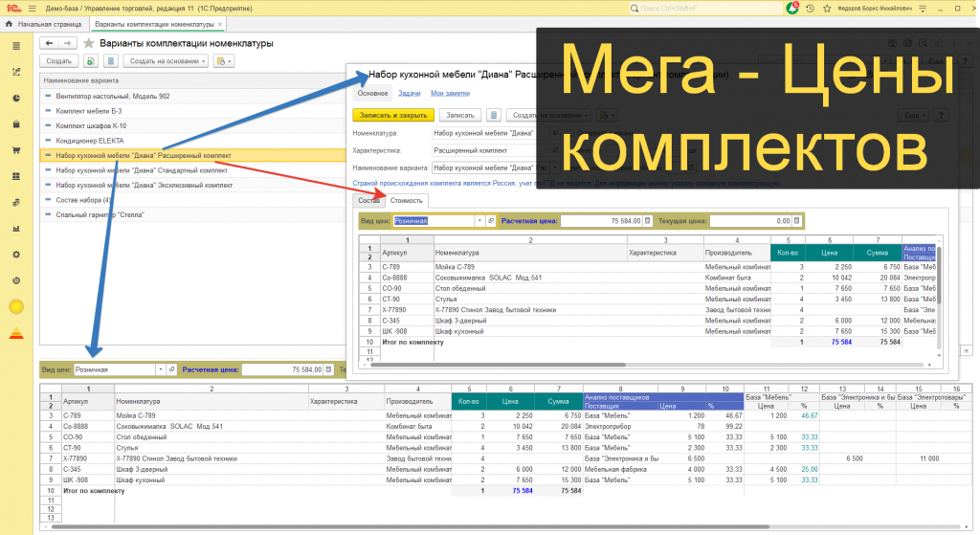Select row Комплект шкафов К-10

pyautogui.click(x=193, y=125)
